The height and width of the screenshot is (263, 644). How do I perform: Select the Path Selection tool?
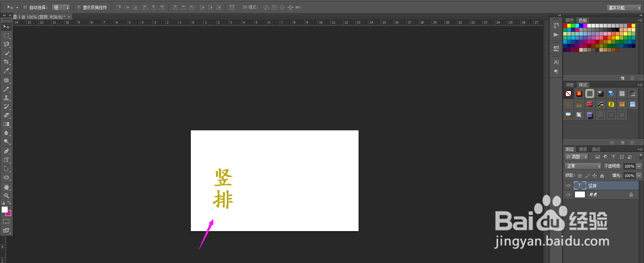tap(6, 169)
